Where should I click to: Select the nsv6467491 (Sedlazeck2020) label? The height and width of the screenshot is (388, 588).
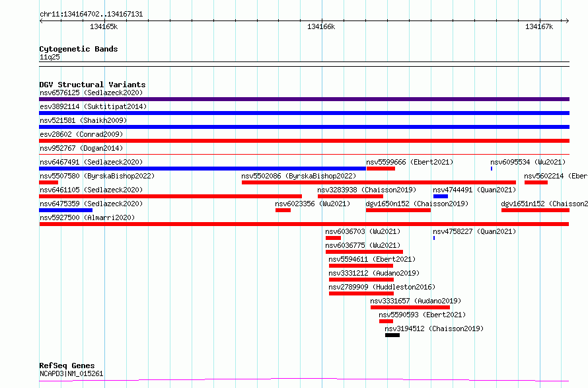coord(91,162)
